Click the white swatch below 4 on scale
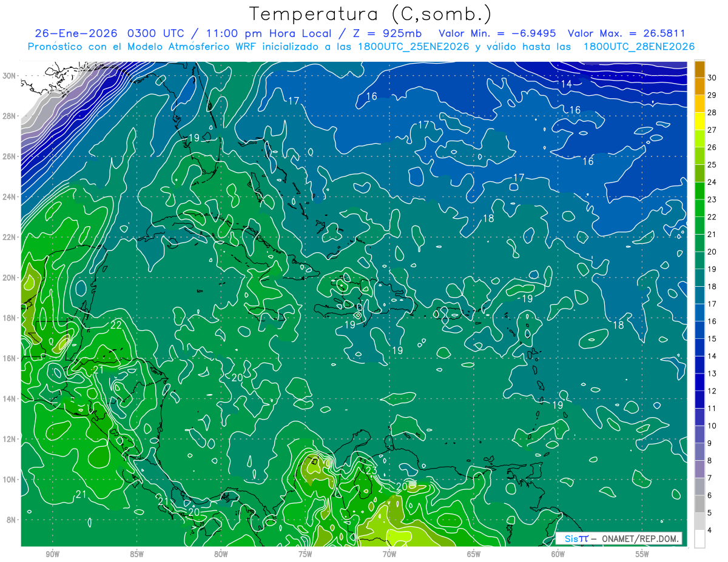Viewport: 728px width, 562px height. 699,539
